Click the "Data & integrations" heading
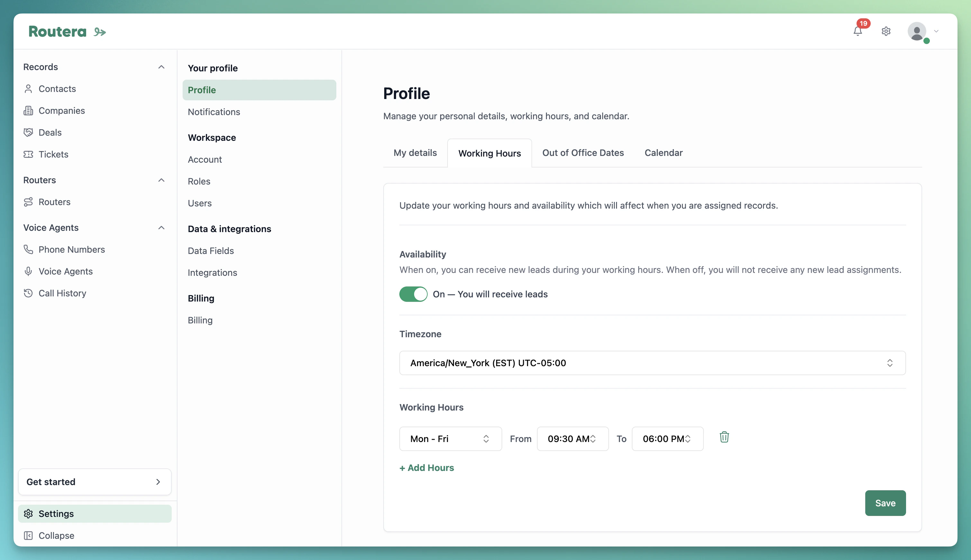This screenshot has width=971, height=560. click(x=229, y=229)
